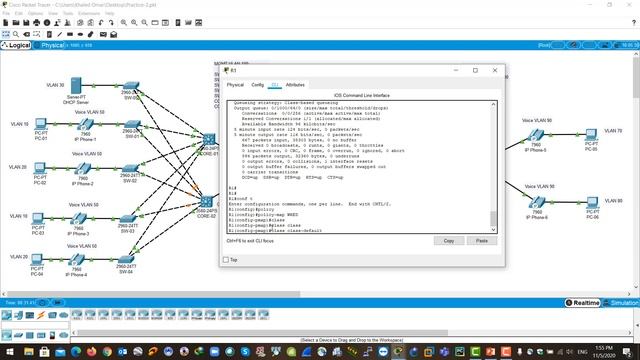Click the Open file folder icon
The width and height of the screenshot is (640, 360).
[x=16, y=23]
